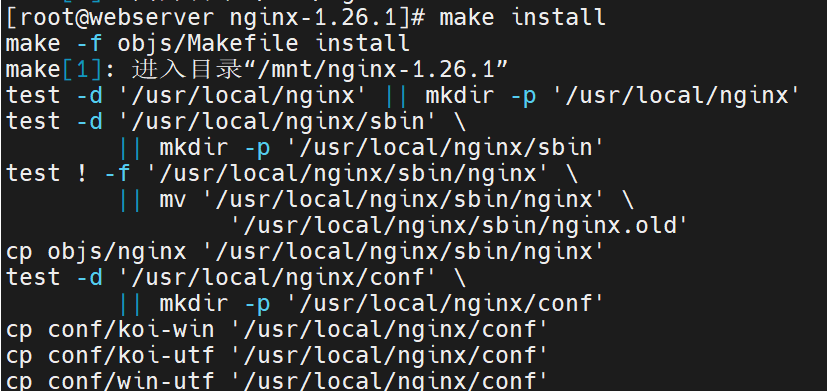Image resolution: width=827 pixels, height=391 pixels.
Task: Click the 'make[1]: 进入目录' line
Action: point(257,70)
